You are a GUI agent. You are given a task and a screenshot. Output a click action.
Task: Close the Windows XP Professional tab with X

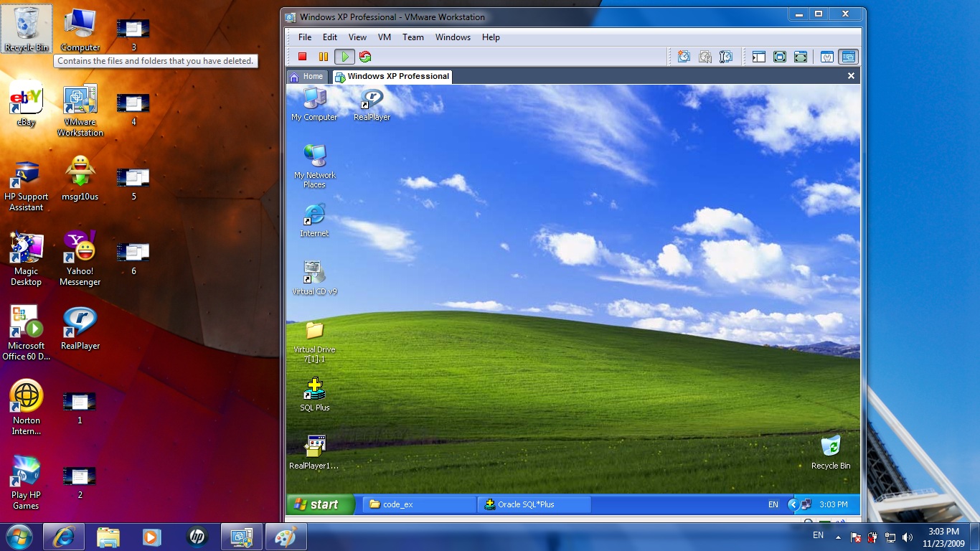click(x=851, y=76)
